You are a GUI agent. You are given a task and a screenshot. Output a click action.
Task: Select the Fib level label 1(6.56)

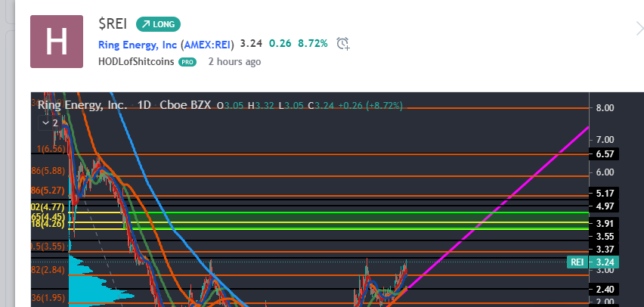(51, 149)
